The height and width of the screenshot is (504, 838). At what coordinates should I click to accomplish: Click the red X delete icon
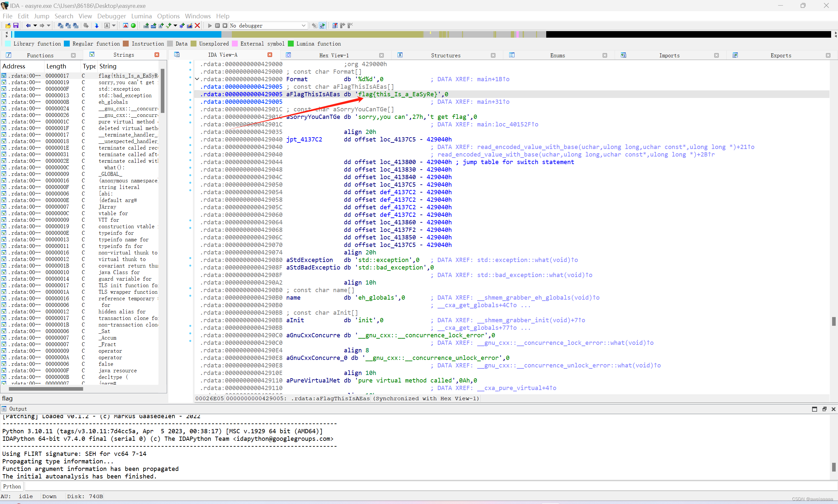coord(197,26)
